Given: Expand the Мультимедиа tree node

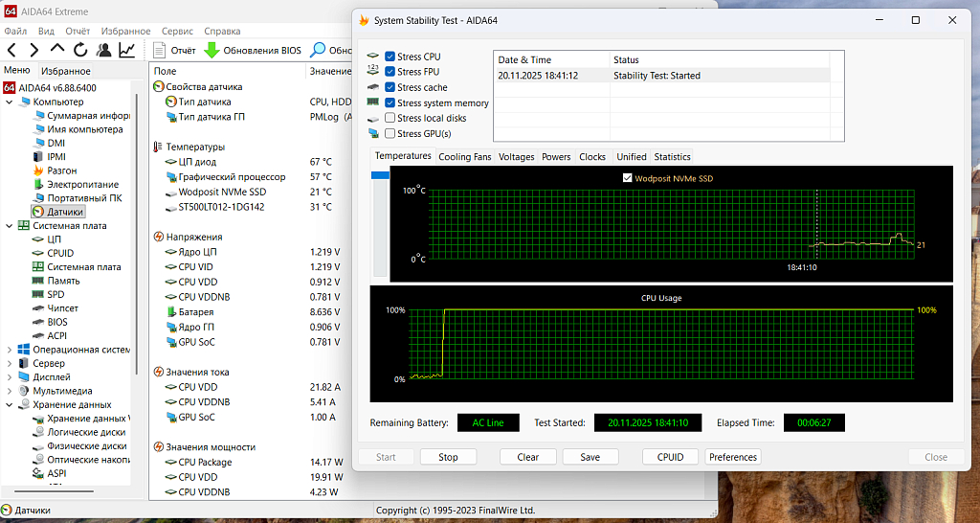Looking at the screenshot, I should 10,391.
